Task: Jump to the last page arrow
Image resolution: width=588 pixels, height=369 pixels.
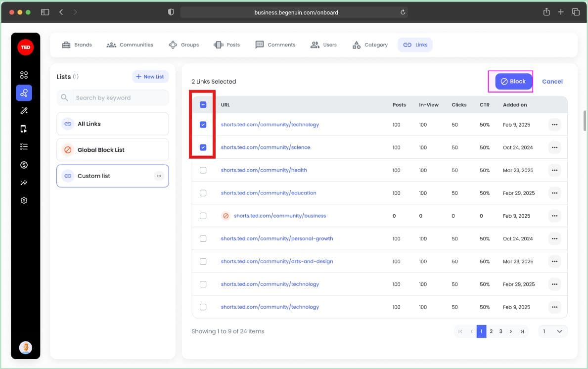Action: [522, 331]
